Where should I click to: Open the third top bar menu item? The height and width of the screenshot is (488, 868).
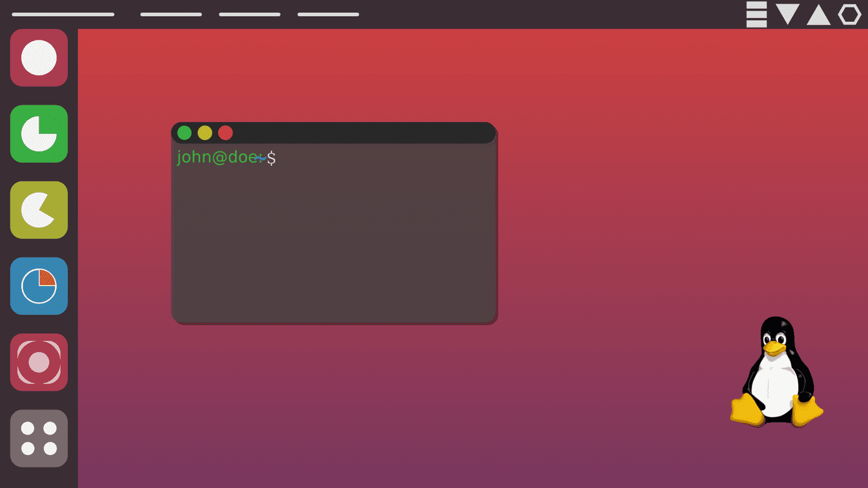tap(249, 14)
